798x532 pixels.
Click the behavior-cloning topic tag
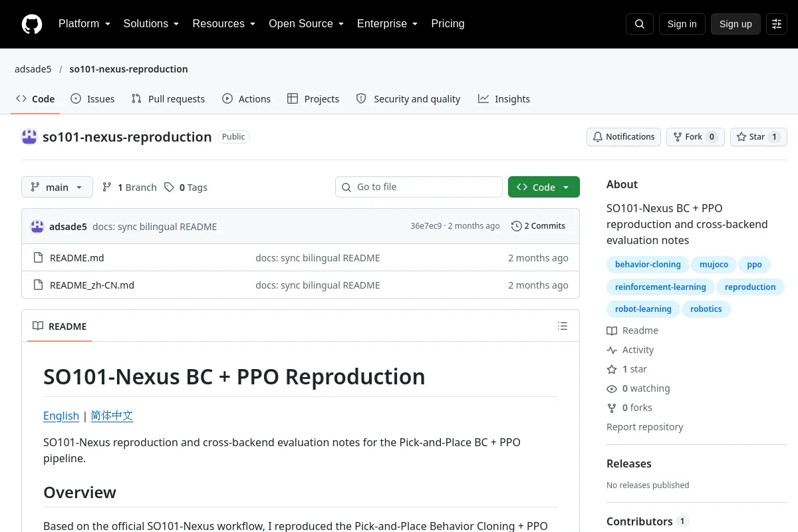tap(648, 265)
